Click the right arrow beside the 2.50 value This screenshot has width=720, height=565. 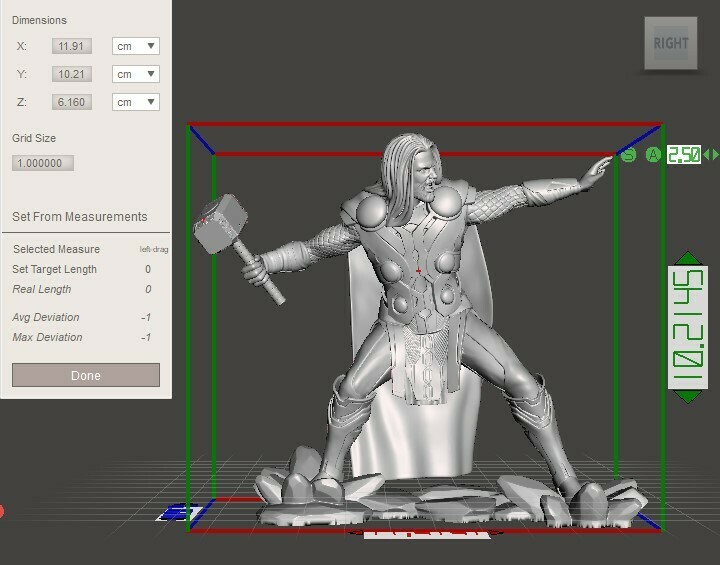[x=715, y=155]
